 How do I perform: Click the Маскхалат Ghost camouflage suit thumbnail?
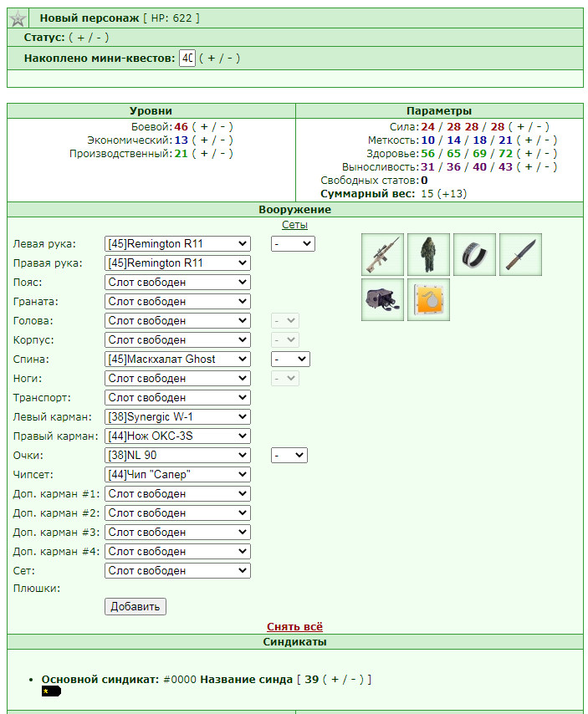pos(428,254)
